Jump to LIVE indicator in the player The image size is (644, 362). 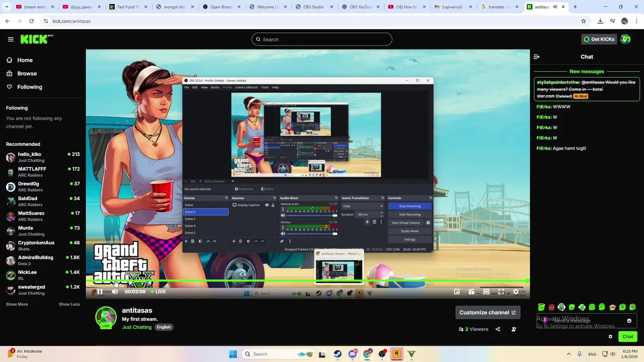pyautogui.click(x=158, y=292)
